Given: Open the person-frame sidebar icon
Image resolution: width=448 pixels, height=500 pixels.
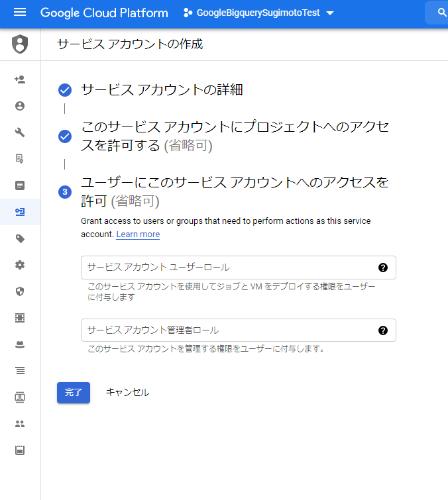Looking at the screenshot, I should click(x=20, y=397).
